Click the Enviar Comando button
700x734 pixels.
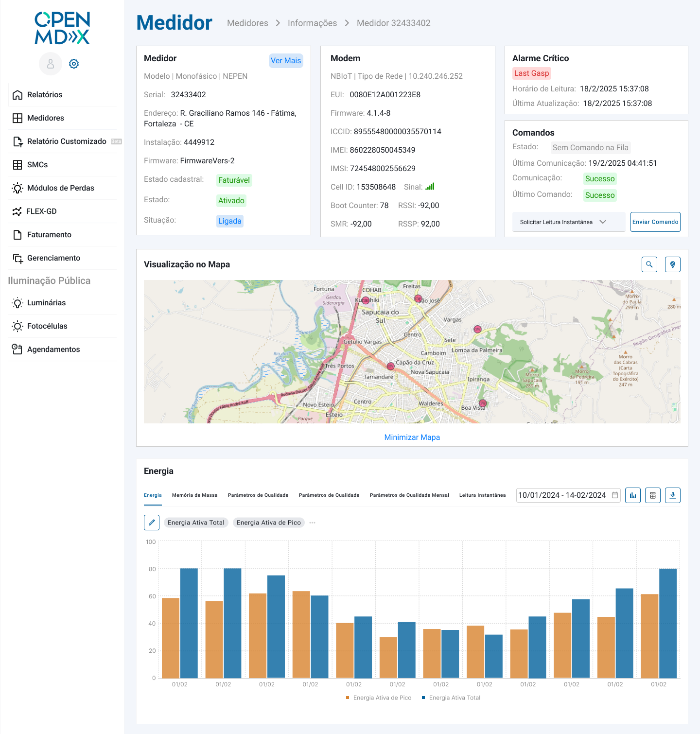[655, 222]
